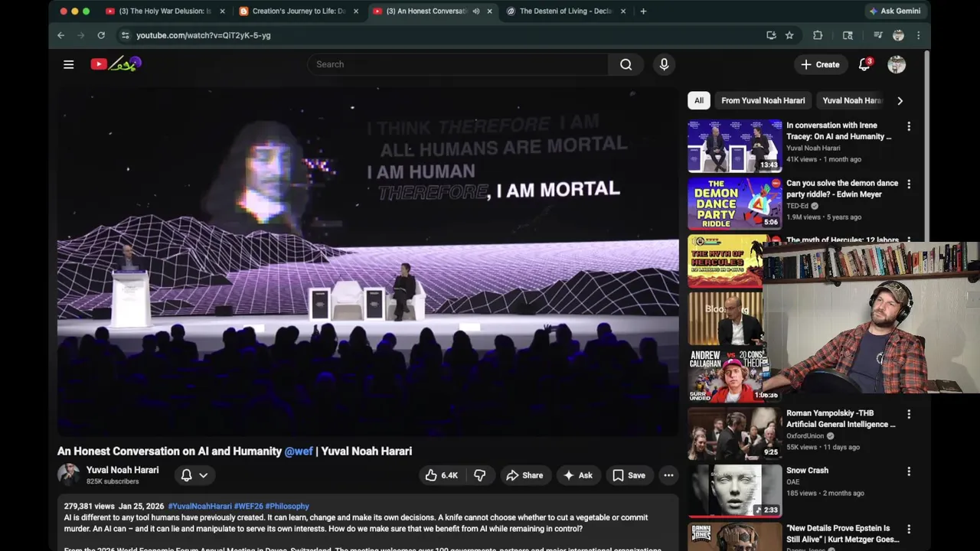Open the Myth of Hercules thumbnail
The width and height of the screenshot is (980, 551).
[725, 262]
